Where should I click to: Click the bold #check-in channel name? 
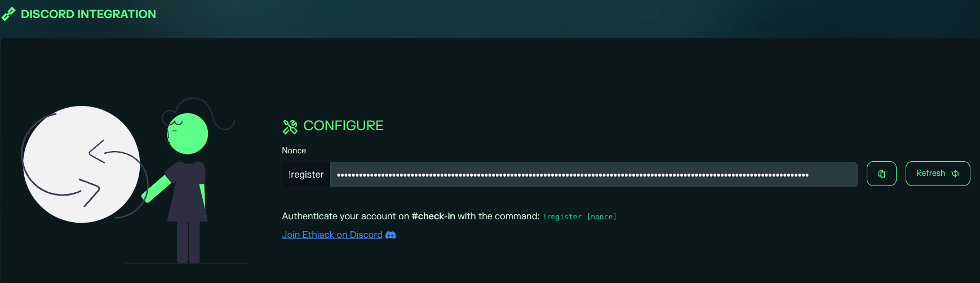pyautogui.click(x=433, y=216)
